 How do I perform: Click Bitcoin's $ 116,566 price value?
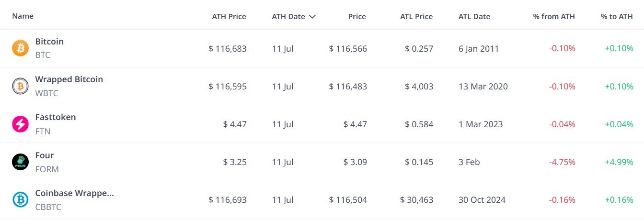click(x=348, y=49)
